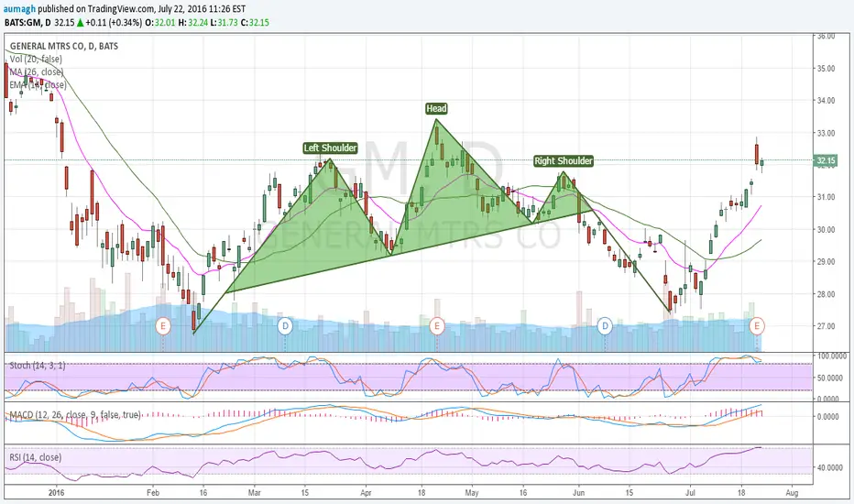The width and height of the screenshot is (854, 504).
Task: Click the Feb label on the date axis
Action: [x=153, y=493]
